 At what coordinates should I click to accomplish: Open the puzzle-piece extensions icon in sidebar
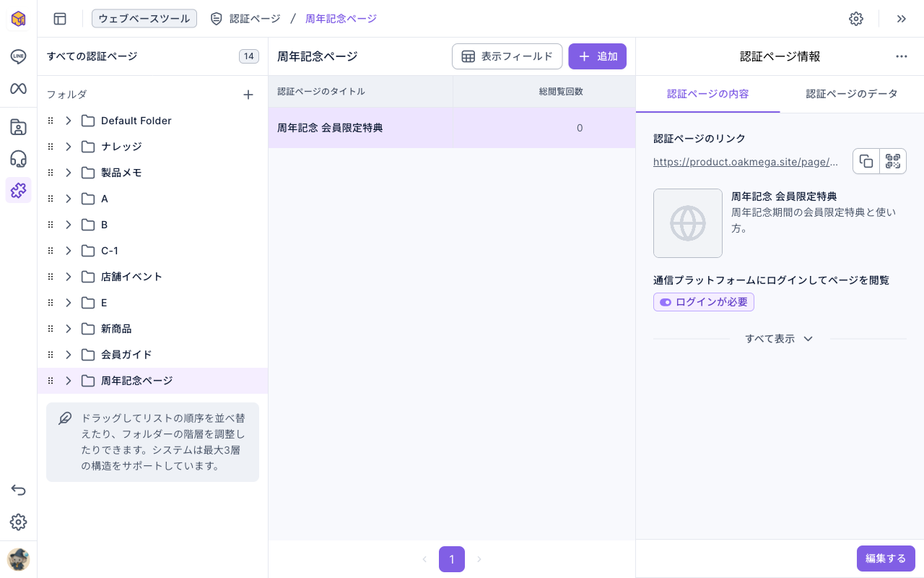point(18,190)
